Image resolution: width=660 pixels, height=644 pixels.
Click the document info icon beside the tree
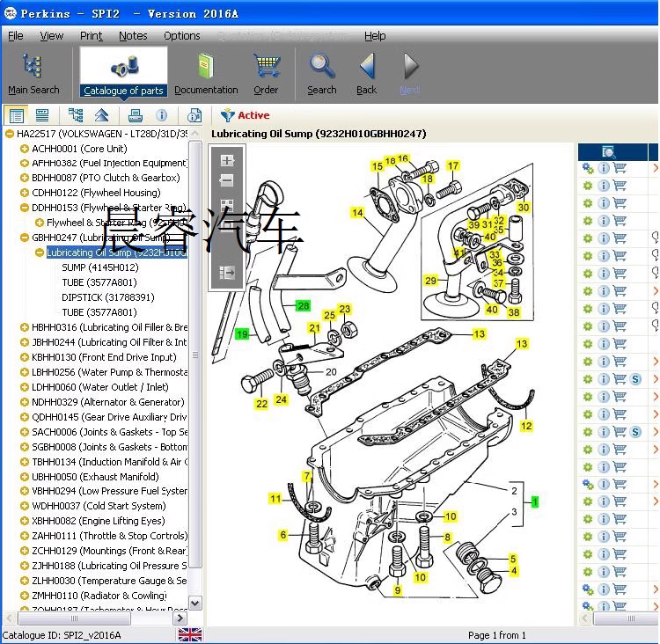click(x=194, y=115)
